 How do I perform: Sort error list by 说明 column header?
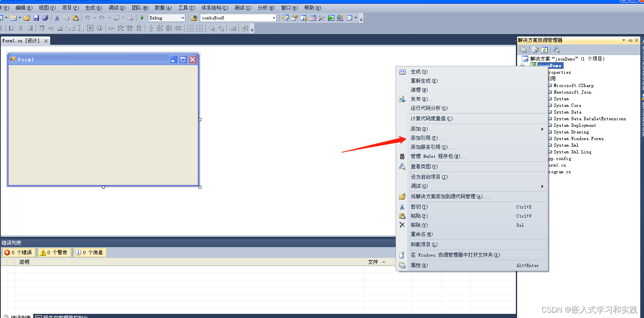tap(190, 262)
